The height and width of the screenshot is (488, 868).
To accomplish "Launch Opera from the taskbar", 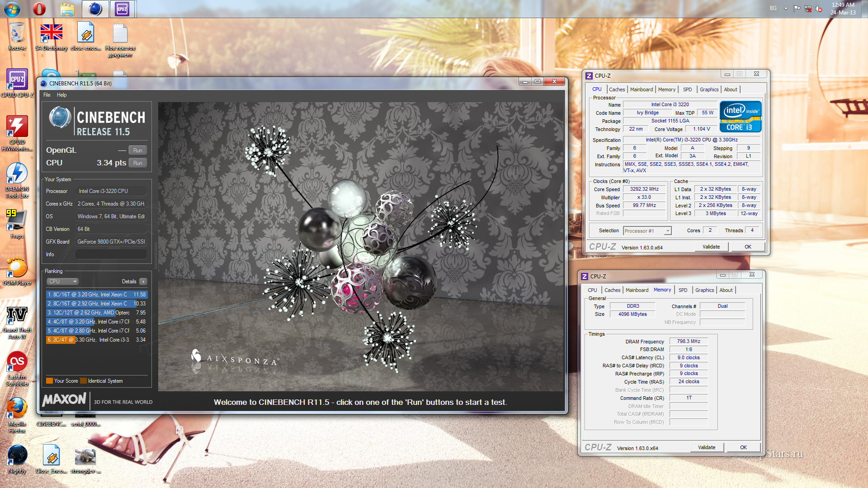I will (x=39, y=9).
